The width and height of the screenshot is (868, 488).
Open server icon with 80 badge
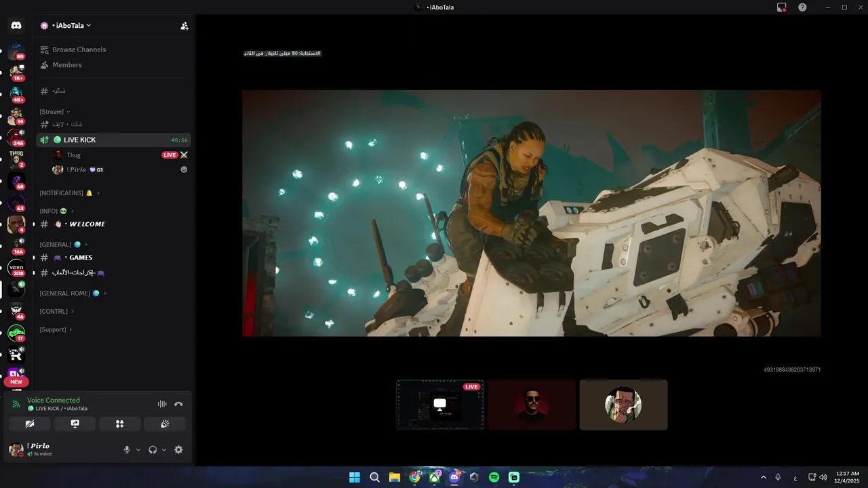16,50
